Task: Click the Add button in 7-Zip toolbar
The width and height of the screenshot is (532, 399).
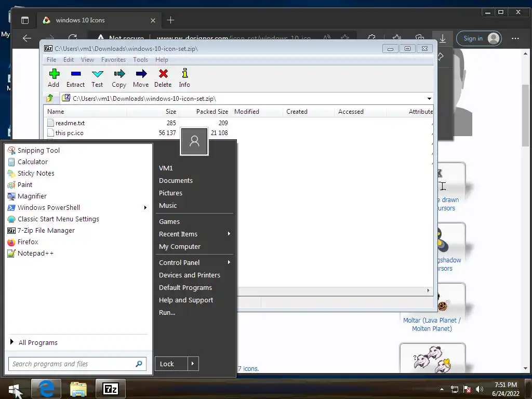Action: tap(54, 78)
